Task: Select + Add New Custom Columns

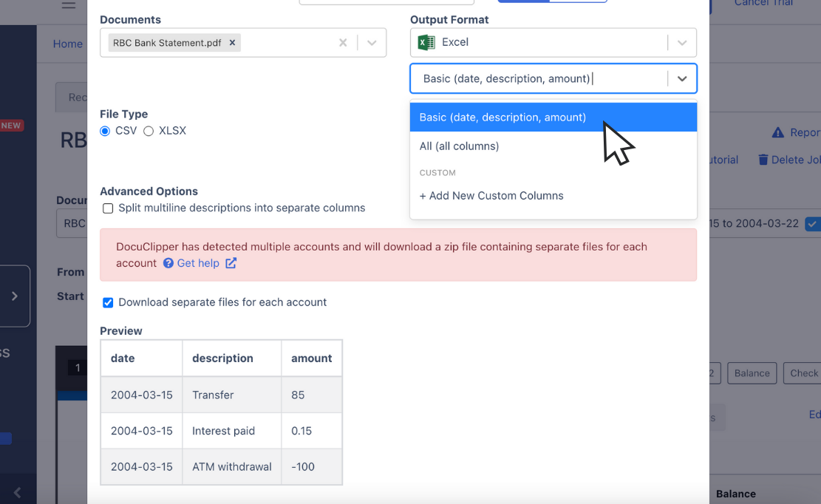Action: click(x=553, y=196)
